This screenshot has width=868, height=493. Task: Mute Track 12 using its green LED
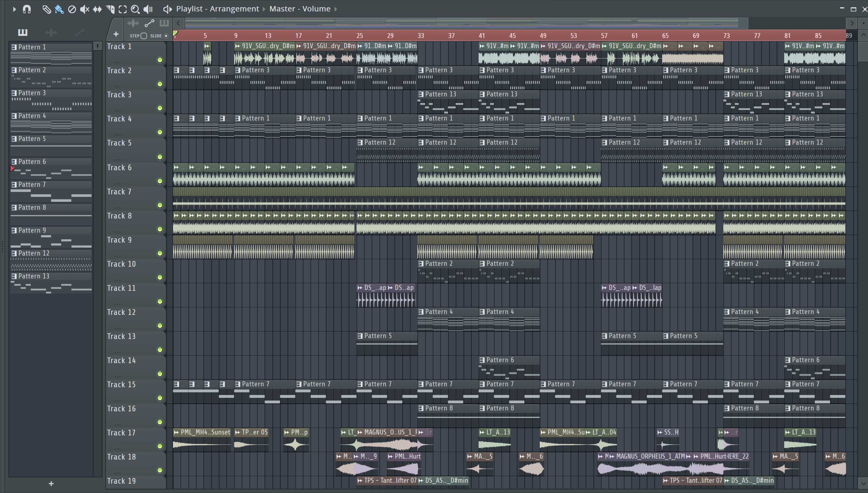(x=160, y=325)
